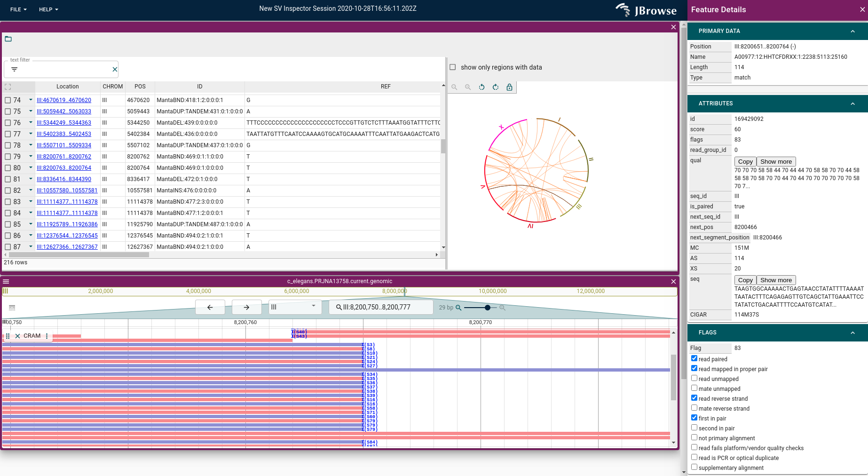
Task: Zoom in the circular view
Action: click(468, 87)
